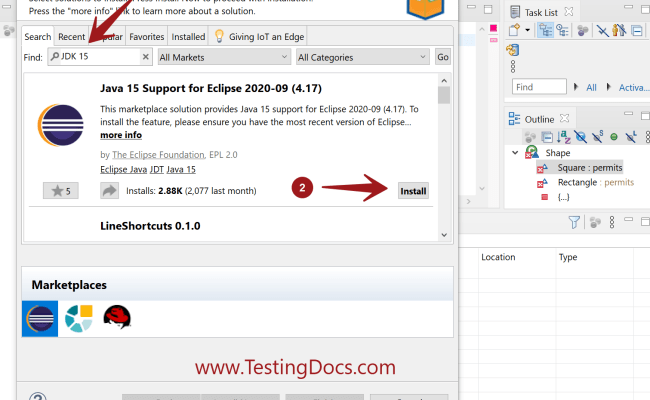
Task: Select the All working set link
Action: (x=591, y=87)
